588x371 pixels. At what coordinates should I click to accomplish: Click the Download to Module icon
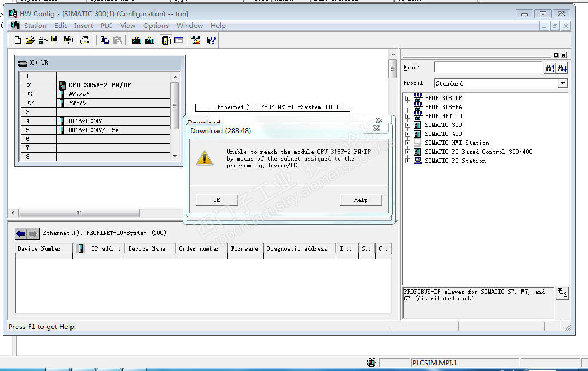pyautogui.click(x=137, y=40)
